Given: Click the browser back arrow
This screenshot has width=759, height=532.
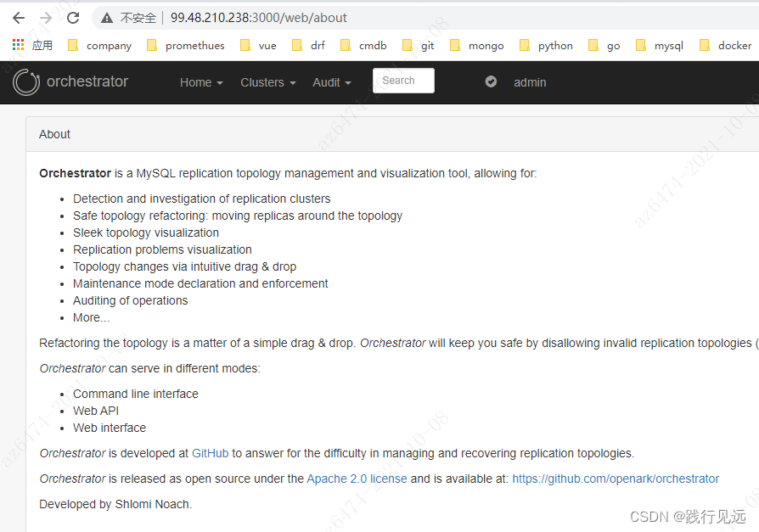Looking at the screenshot, I should click(x=19, y=18).
